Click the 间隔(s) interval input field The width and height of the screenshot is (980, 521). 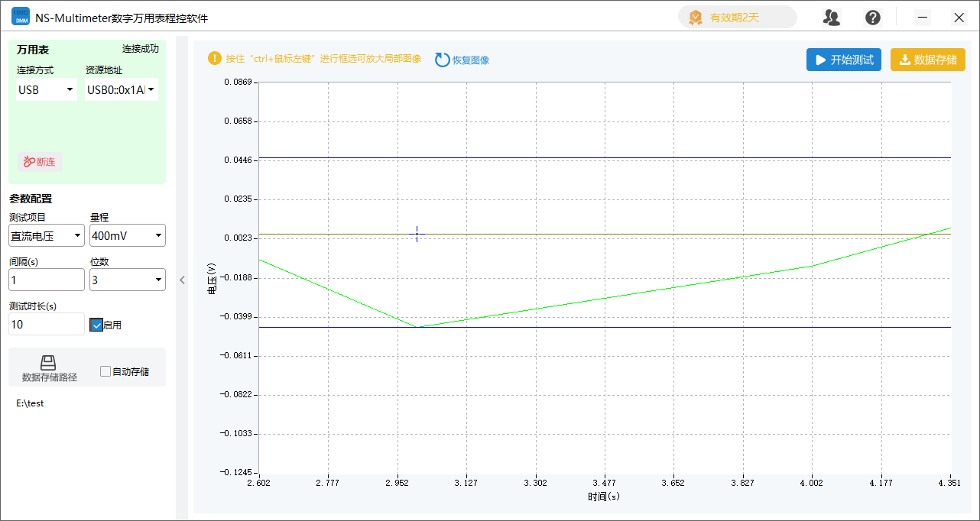click(x=46, y=280)
